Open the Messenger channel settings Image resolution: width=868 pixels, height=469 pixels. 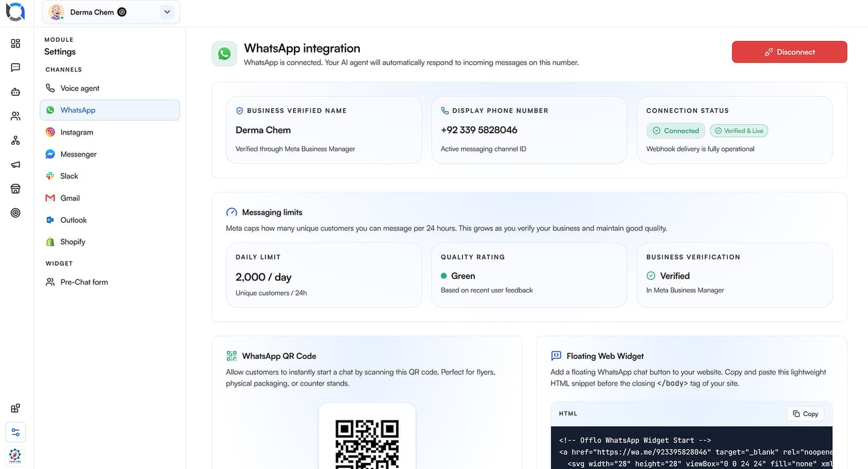(110, 154)
